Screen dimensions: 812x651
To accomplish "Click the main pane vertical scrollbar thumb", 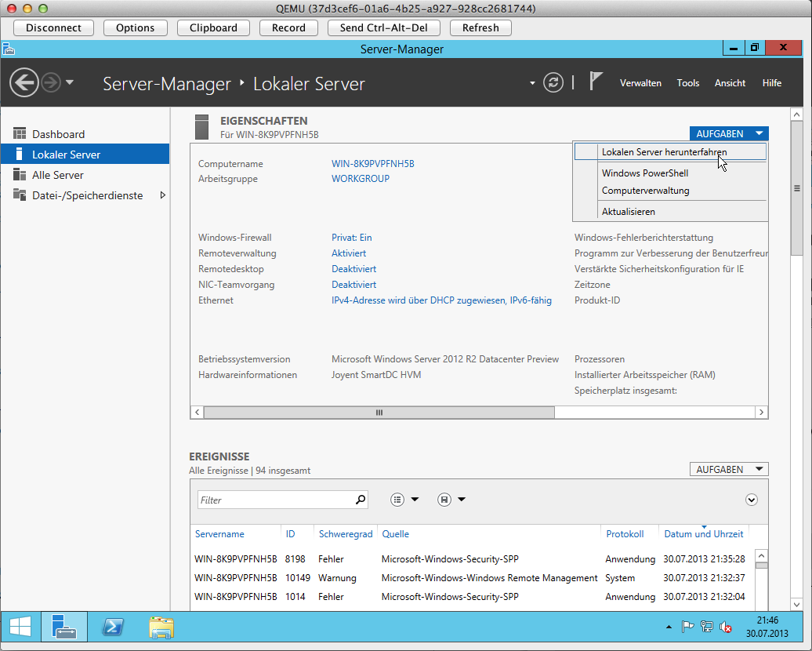I will pos(796,188).
